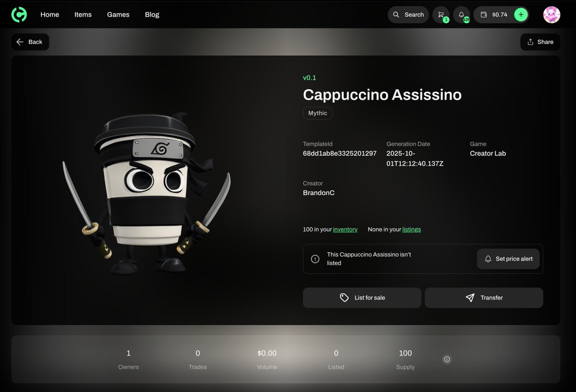576x392 pixels.
Task: Set price alert for this item
Action: [x=509, y=259]
